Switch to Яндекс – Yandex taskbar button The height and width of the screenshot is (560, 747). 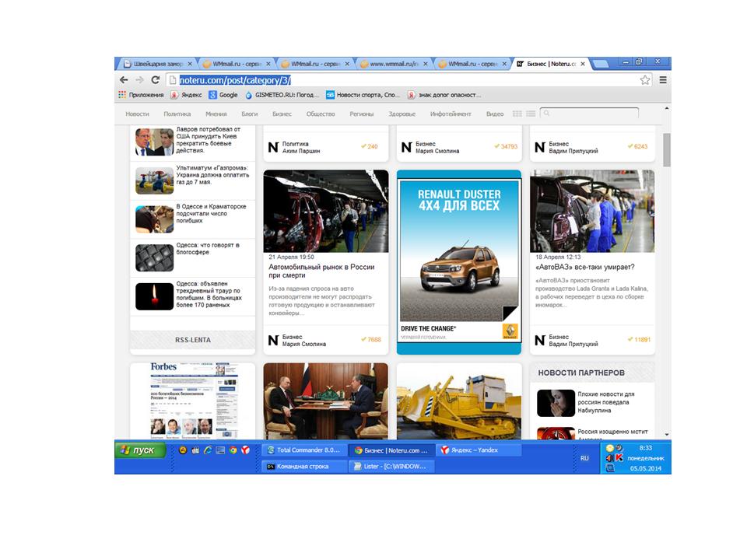478,450
